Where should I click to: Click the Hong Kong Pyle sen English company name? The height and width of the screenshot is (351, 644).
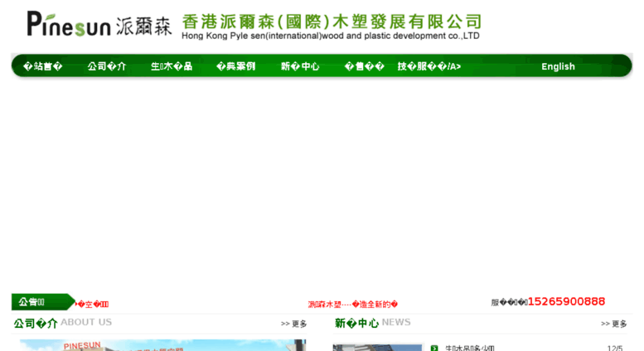pyautogui.click(x=331, y=36)
